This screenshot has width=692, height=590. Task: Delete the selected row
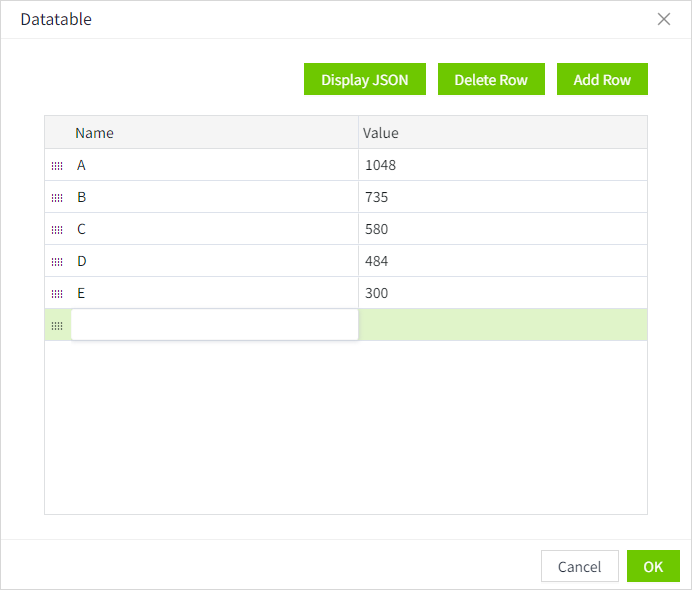tap(490, 80)
